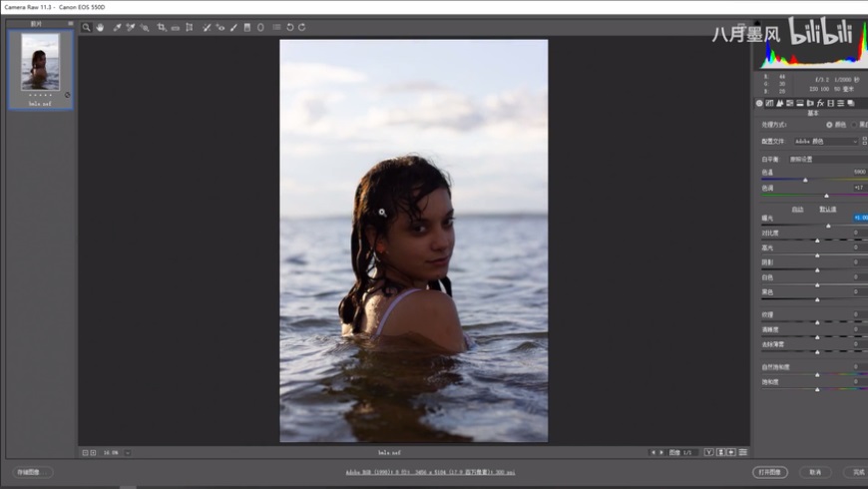
Task: Switch to the HSL Adjustments panel tab
Action: point(790,103)
